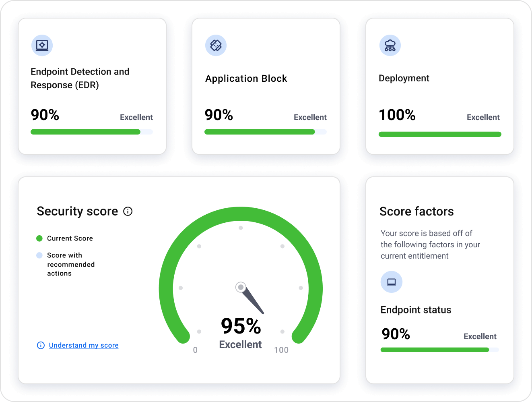Image resolution: width=532 pixels, height=402 pixels.
Task: Click info icon beside Security score title
Action: coord(128,211)
